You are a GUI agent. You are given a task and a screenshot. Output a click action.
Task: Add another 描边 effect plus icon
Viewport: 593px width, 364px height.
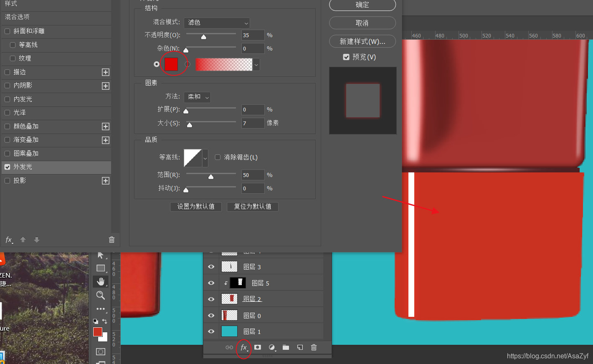(x=106, y=72)
